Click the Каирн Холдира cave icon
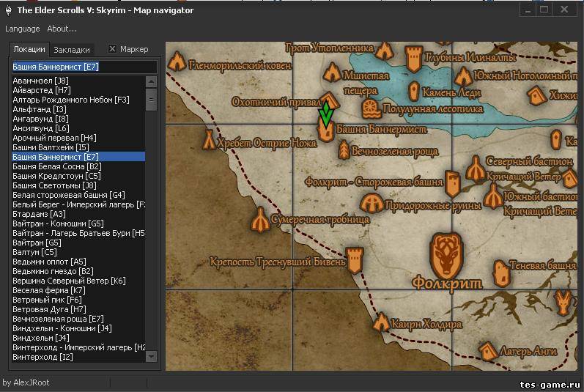This screenshot has height=392, width=584. click(x=381, y=322)
